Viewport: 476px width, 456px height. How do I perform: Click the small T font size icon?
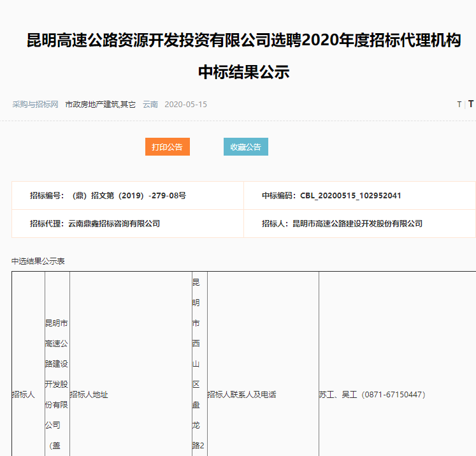click(x=459, y=105)
